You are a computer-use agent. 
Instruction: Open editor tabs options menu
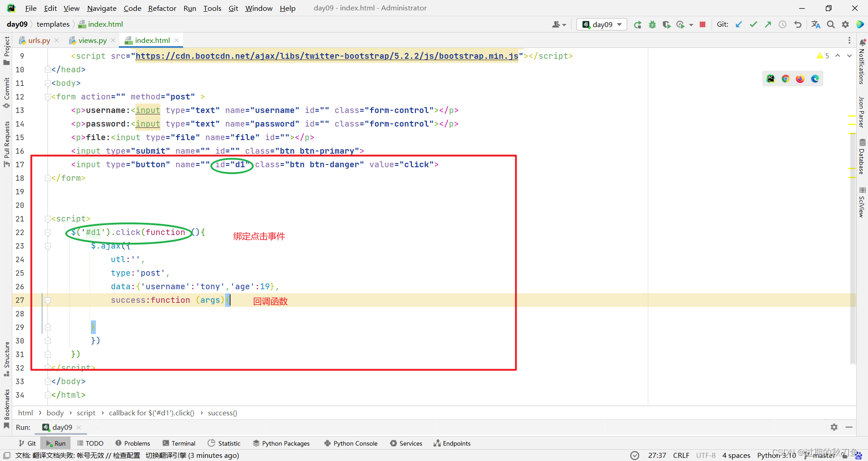[849, 40]
